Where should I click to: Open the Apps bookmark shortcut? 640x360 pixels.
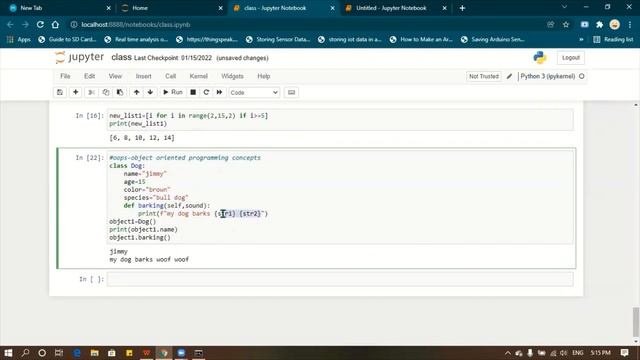(19, 40)
